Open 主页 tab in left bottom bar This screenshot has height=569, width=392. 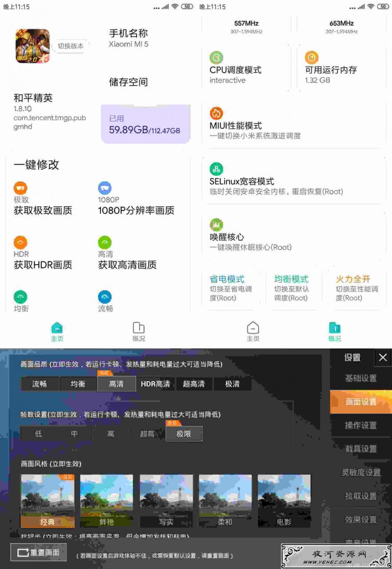(x=57, y=332)
